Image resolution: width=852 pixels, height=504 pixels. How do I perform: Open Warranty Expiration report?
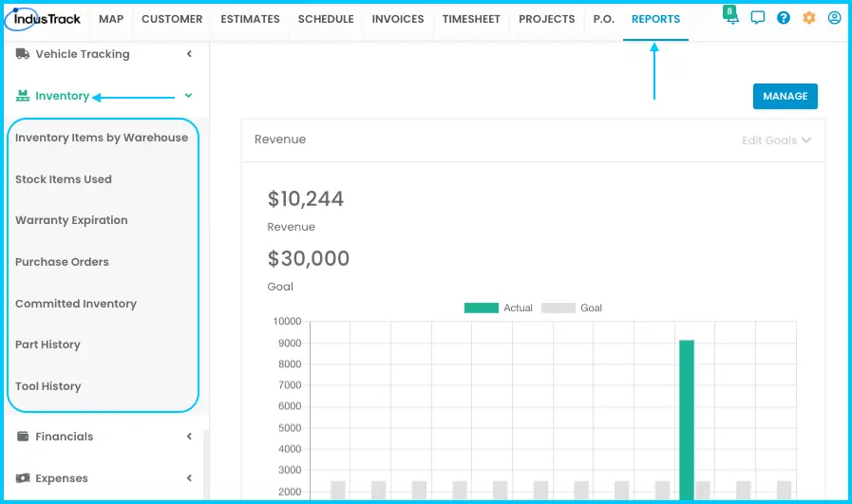click(x=72, y=220)
